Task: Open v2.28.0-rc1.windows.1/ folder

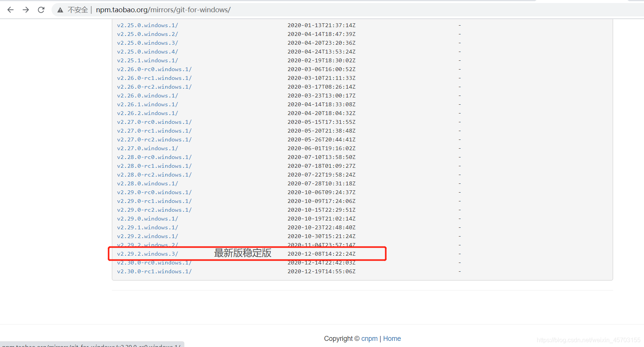Action: 154,166
